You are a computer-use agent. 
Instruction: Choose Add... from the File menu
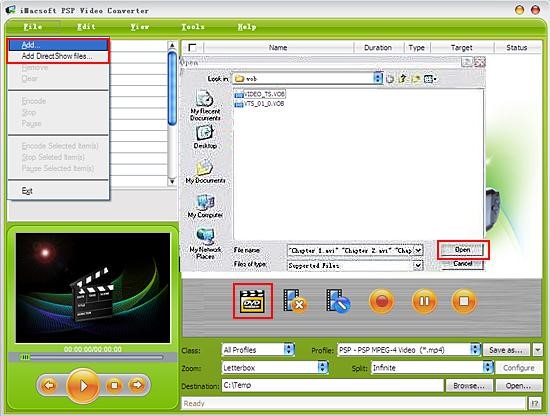58,45
